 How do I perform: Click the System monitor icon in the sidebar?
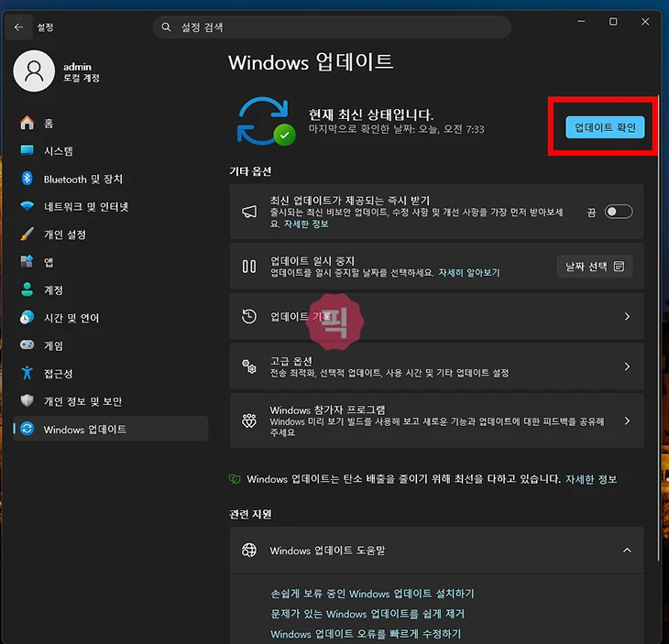point(27,150)
